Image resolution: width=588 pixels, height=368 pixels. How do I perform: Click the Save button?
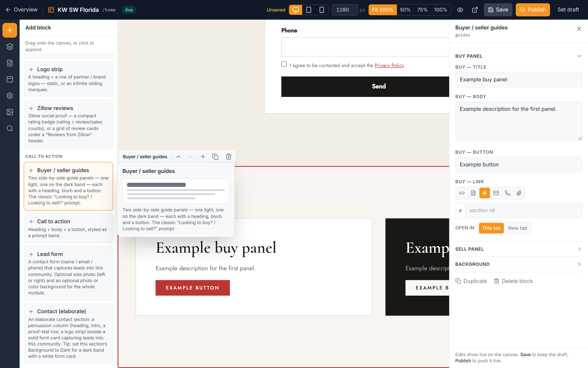coord(498,10)
